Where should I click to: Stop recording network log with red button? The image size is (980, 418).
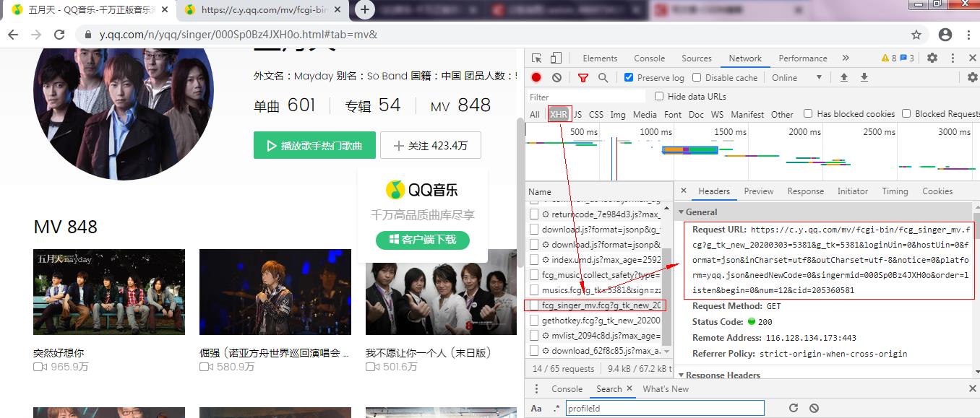536,78
